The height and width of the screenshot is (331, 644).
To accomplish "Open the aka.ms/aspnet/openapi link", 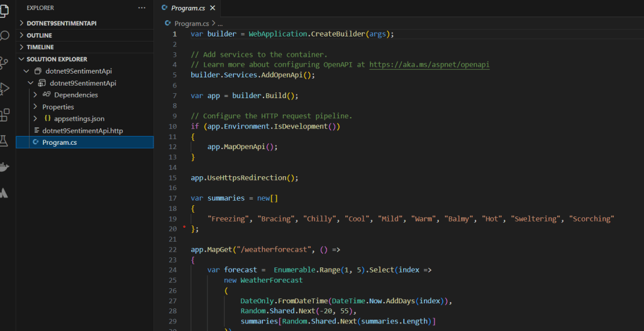I will coord(429,65).
